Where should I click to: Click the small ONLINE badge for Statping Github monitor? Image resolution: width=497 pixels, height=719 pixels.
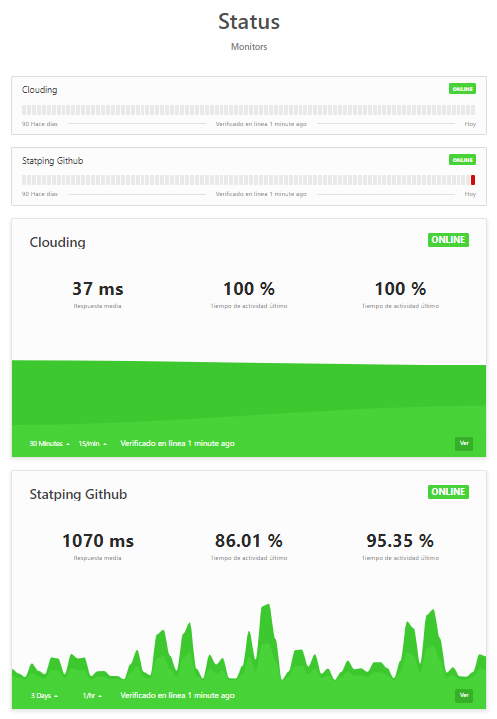462,160
